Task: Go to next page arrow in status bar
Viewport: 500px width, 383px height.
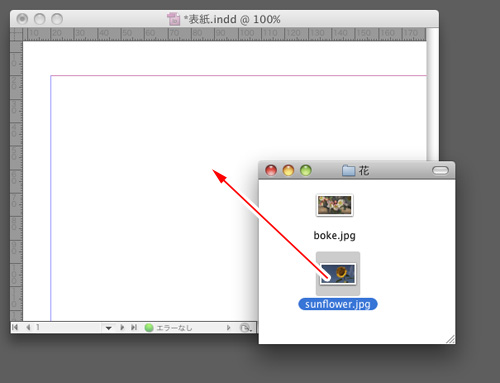Action: tap(122, 327)
